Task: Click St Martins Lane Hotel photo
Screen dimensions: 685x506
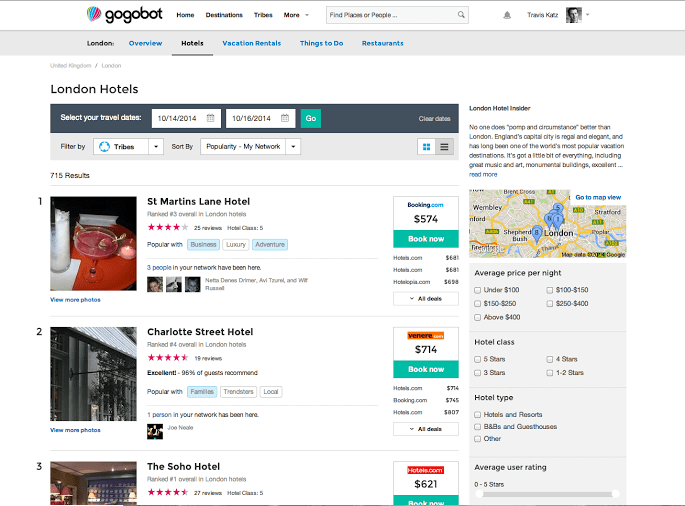Action: coord(93,243)
